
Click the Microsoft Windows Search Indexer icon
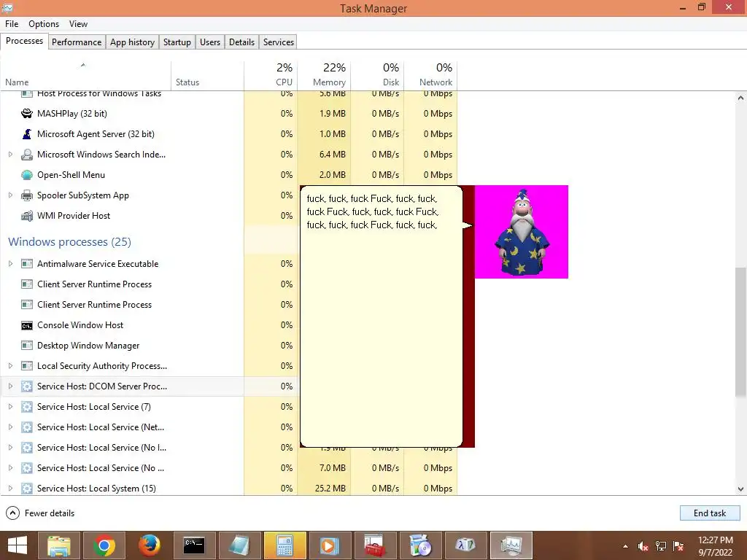(27, 155)
